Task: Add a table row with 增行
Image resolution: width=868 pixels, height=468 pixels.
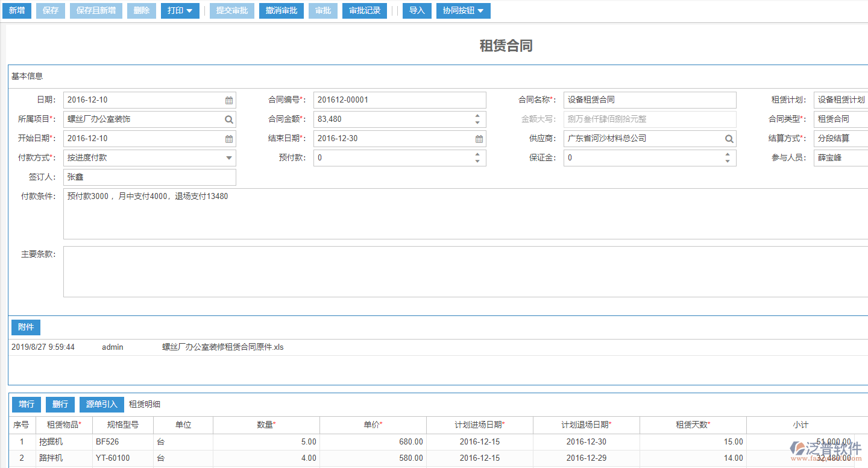Action: 26,404
